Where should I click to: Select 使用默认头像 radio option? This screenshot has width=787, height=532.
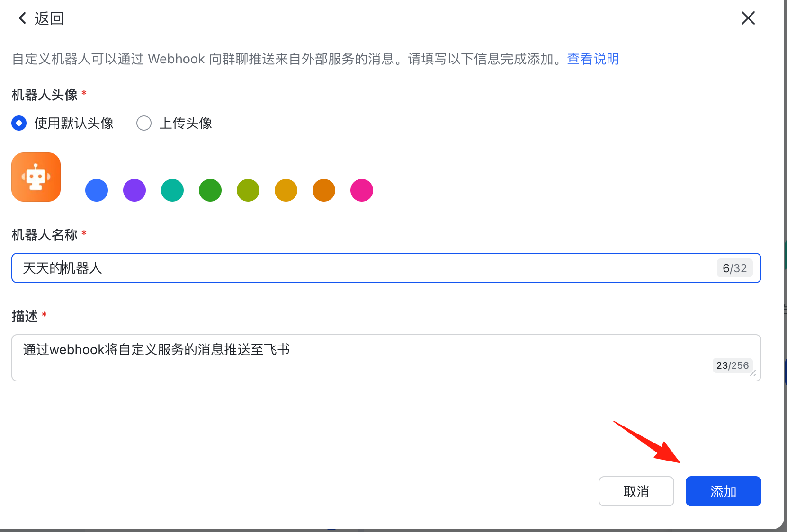coord(19,123)
